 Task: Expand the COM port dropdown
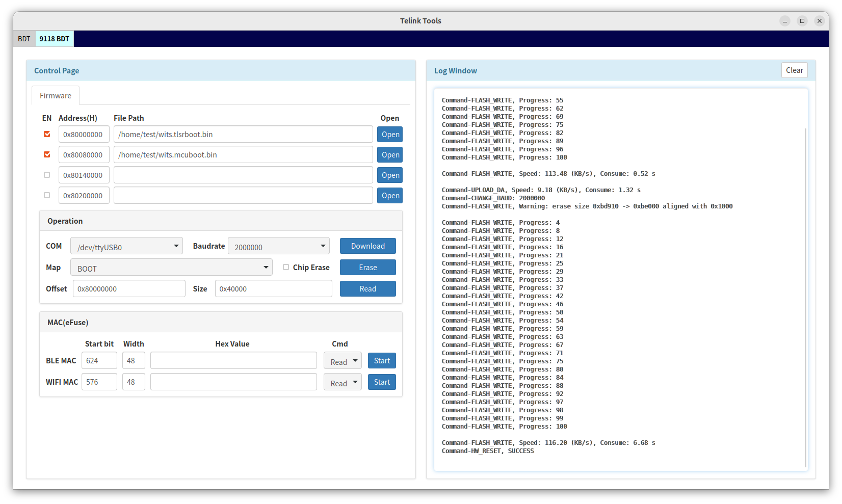126,246
